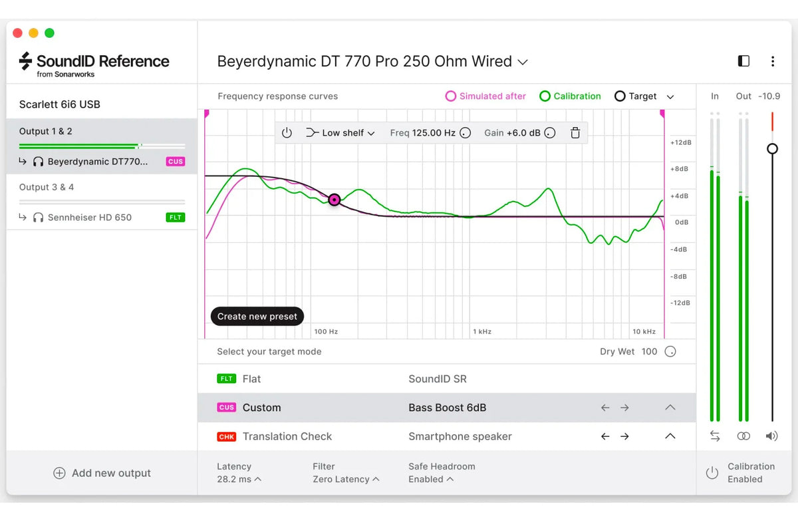Expand the Translation Check preset list chevron
Screen dimensions: 798x532
click(670, 436)
